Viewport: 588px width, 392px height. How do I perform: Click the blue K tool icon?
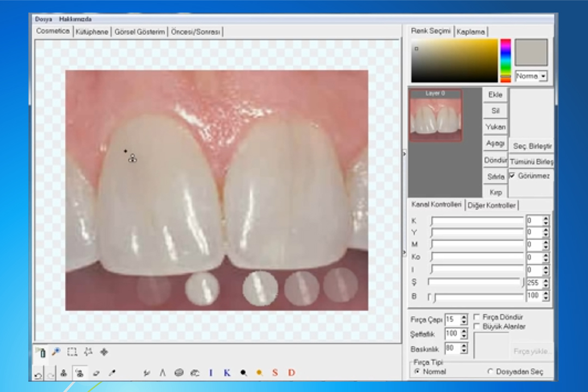(227, 373)
